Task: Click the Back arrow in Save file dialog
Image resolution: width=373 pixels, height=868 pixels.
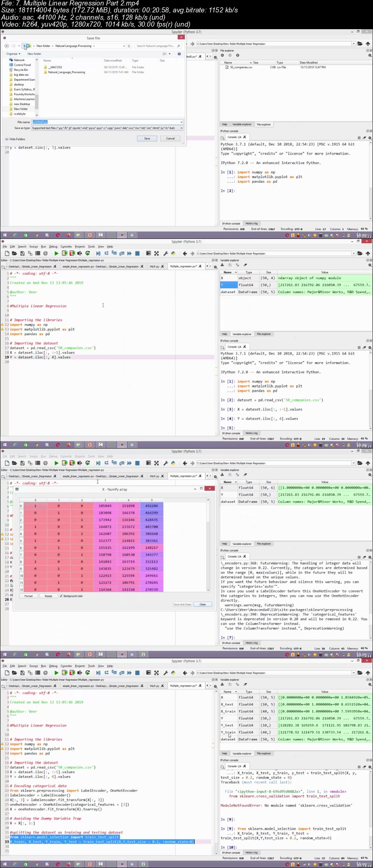Action: point(7,46)
